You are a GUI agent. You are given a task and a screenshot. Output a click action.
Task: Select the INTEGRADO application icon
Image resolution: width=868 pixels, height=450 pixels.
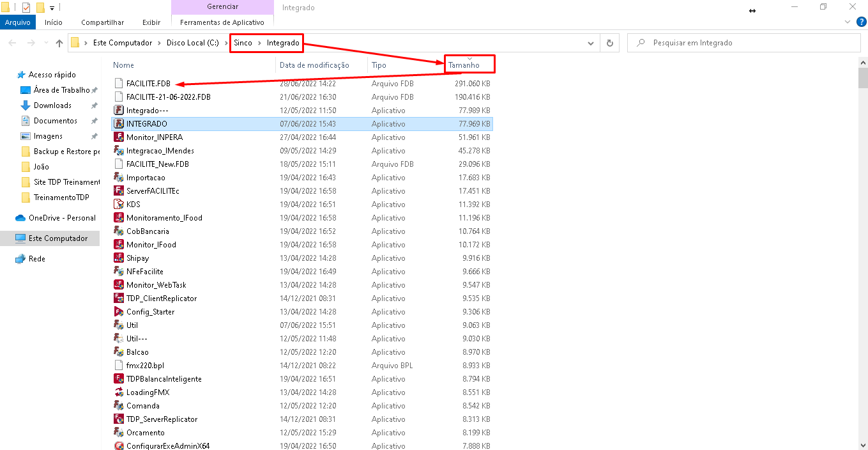point(118,123)
